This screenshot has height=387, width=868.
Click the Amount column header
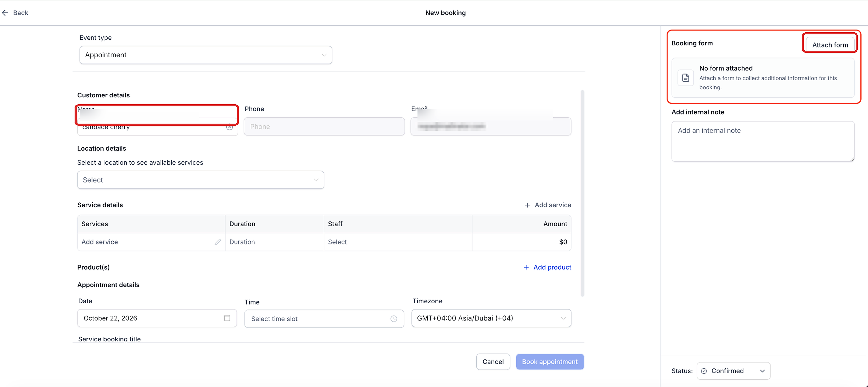click(x=522, y=224)
